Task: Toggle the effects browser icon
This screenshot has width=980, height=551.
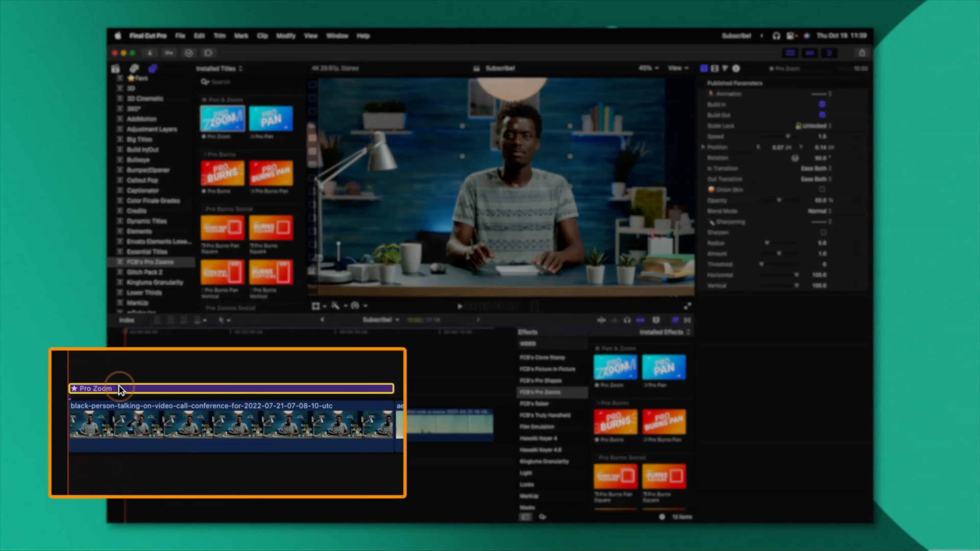Action: point(675,320)
